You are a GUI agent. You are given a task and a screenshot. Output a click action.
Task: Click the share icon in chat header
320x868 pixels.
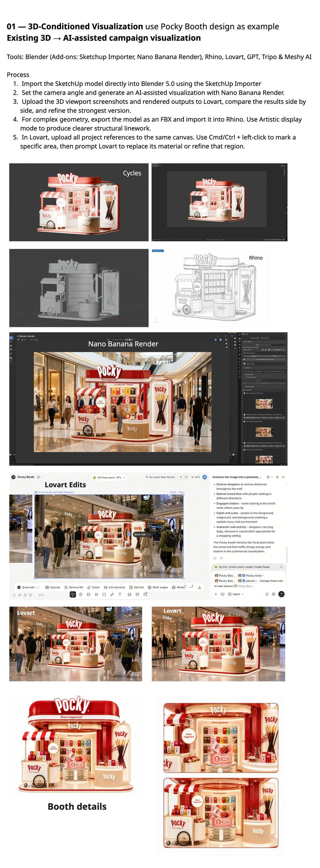click(277, 477)
